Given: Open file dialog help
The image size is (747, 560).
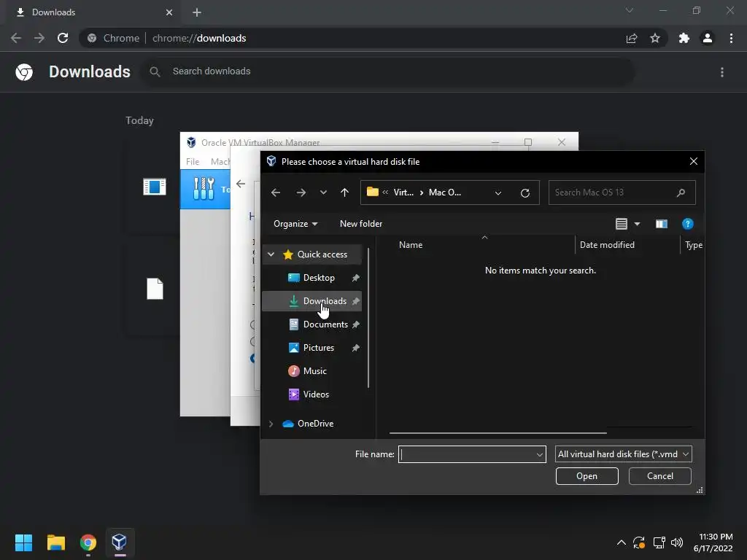Looking at the screenshot, I should (x=687, y=224).
